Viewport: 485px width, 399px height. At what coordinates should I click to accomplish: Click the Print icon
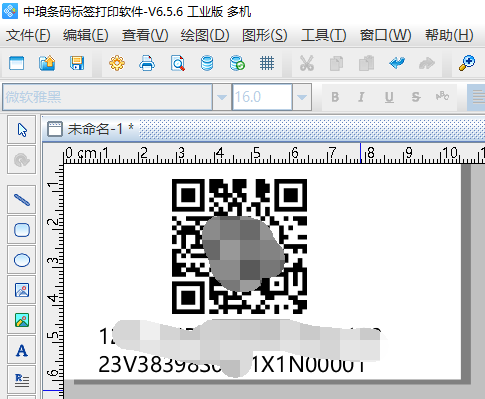[x=147, y=63]
